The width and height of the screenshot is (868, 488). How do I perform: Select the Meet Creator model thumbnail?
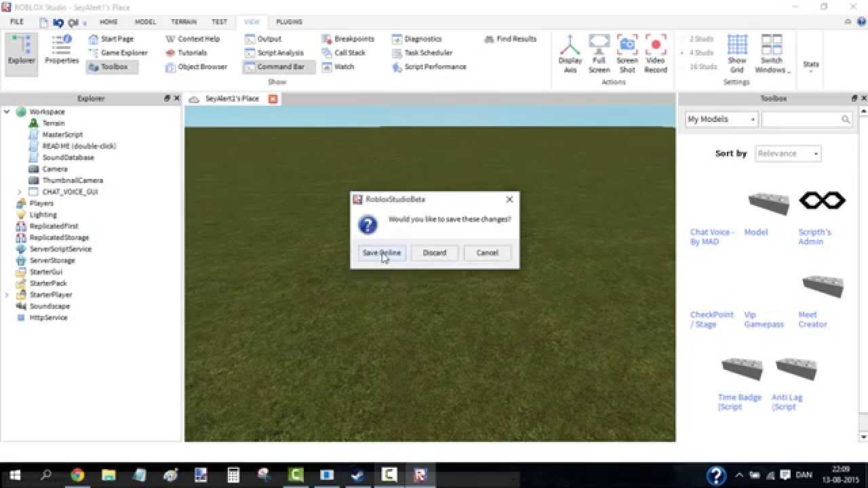pos(823,285)
